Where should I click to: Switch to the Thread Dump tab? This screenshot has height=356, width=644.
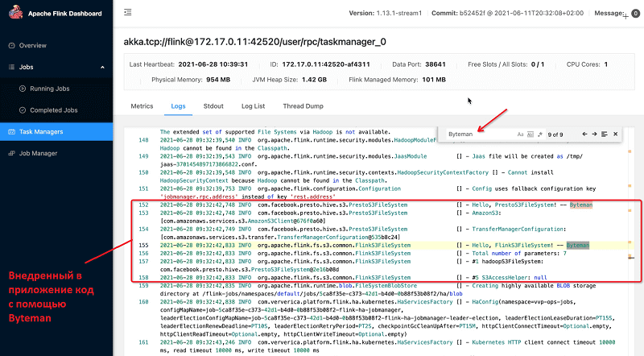coord(303,106)
